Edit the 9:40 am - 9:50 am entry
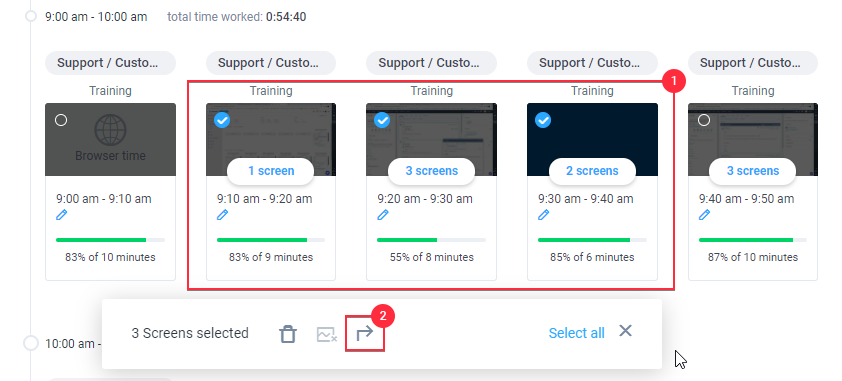The height and width of the screenshot is (381, 842). click(704, 215)
